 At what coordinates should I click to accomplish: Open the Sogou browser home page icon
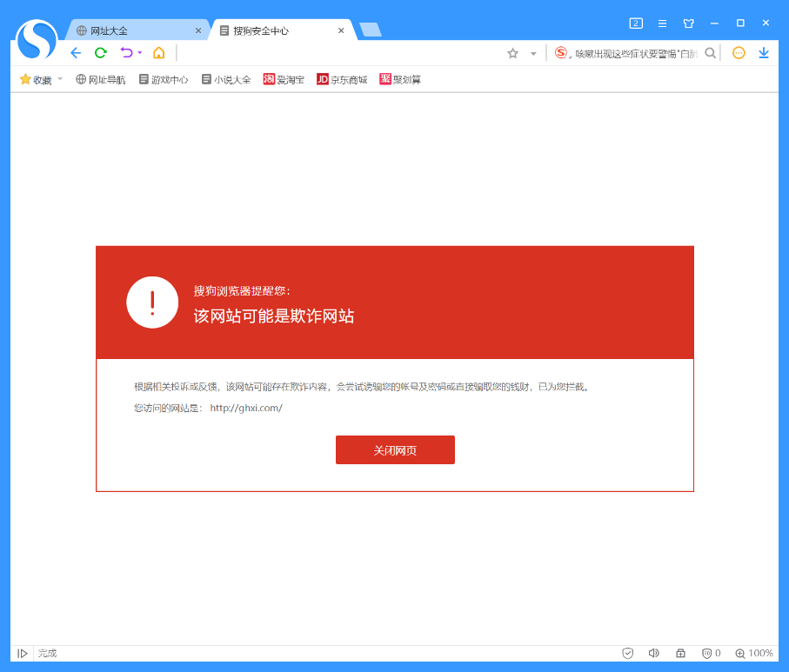[159, 52]
